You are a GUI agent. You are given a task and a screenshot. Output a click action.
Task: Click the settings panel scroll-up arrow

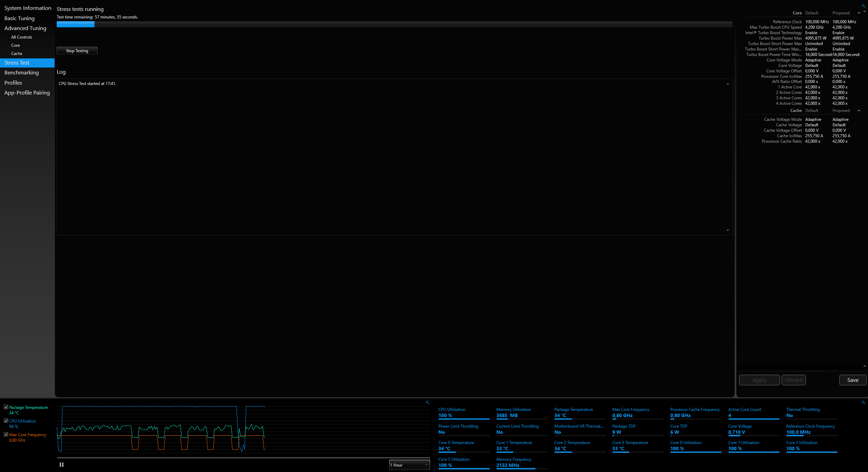point(864,12)
